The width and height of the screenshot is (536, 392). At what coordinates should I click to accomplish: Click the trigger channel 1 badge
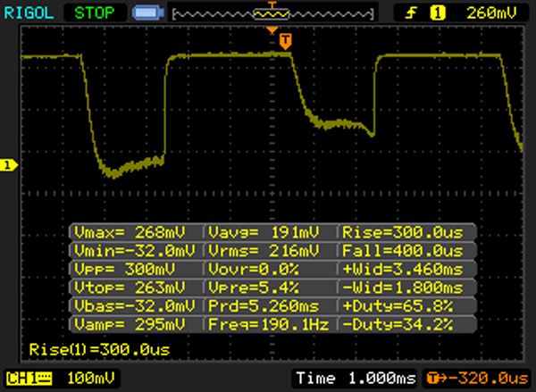click(x=438, y=13)
